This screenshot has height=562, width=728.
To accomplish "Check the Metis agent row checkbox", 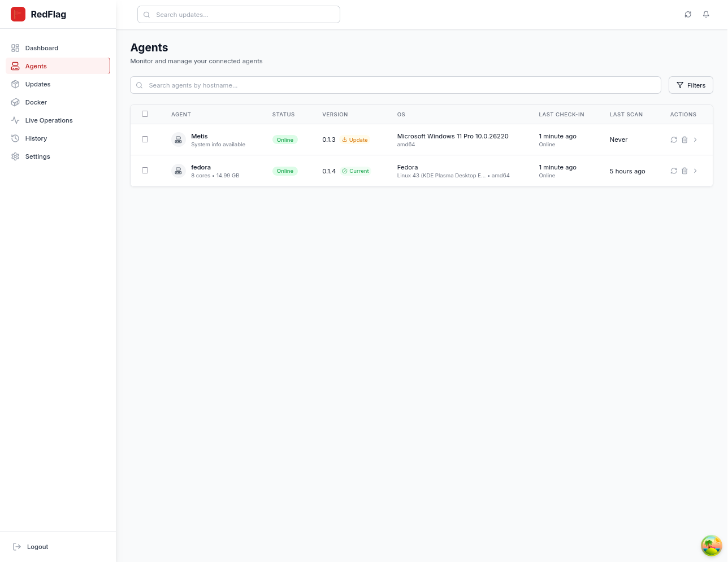I will pos(145,140).
